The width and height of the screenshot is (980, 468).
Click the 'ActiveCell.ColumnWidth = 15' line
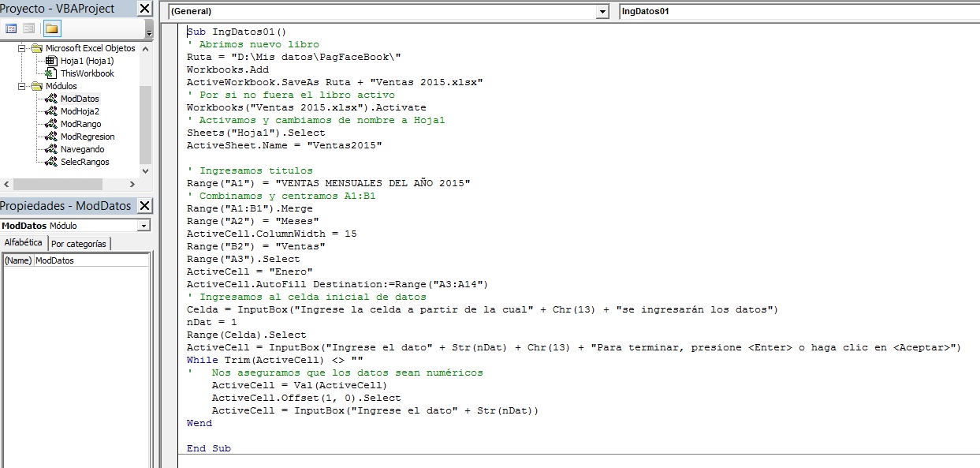pos(271,234)
